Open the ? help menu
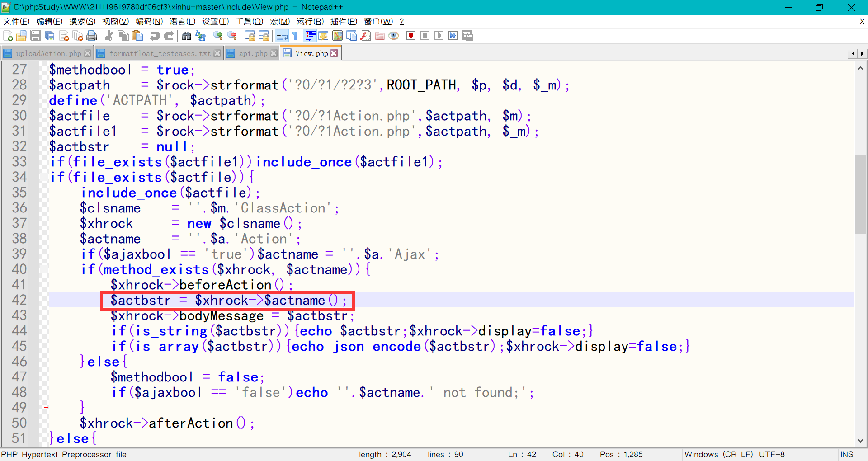 point(401,21)
